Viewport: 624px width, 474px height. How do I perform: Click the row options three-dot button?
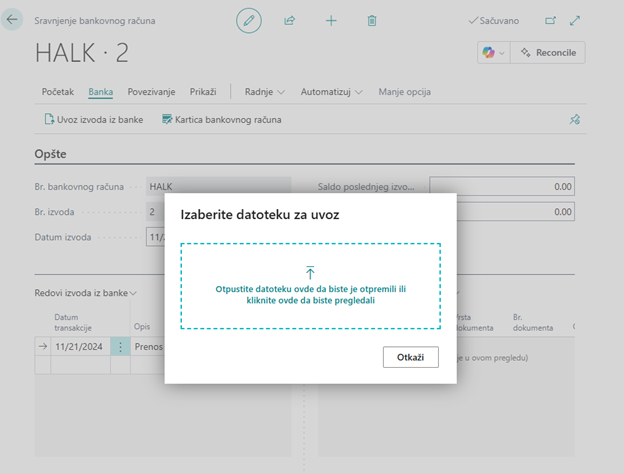tap(121, 346)
